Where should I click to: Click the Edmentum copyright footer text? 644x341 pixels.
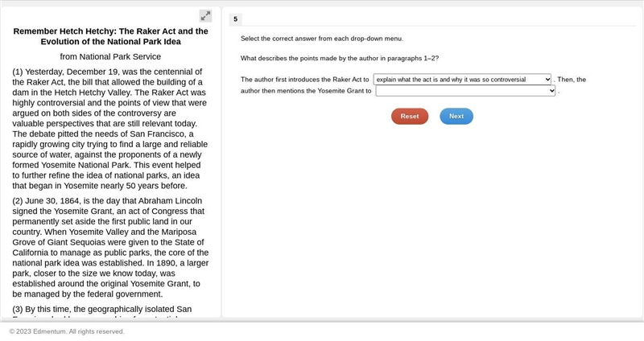pos(67,331)
